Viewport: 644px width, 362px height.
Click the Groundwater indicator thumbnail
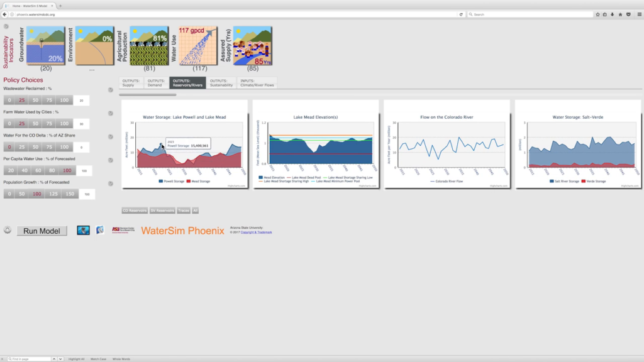pyautogui.click(x=45, y=45)
